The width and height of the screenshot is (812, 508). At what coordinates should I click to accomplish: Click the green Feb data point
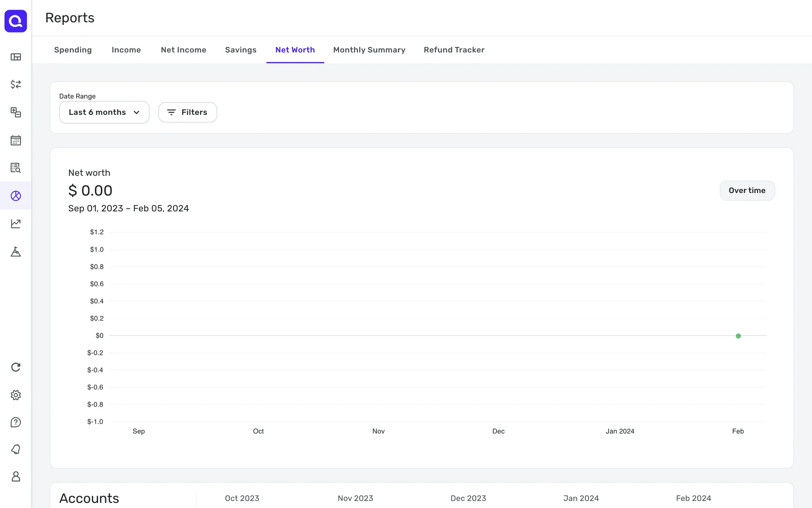[738, 336]
